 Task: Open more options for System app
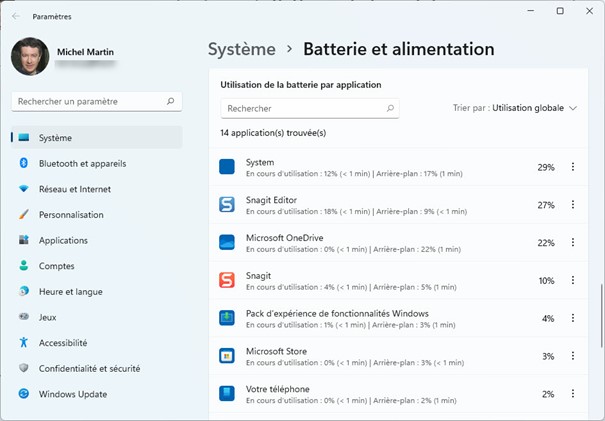point(573,167)
